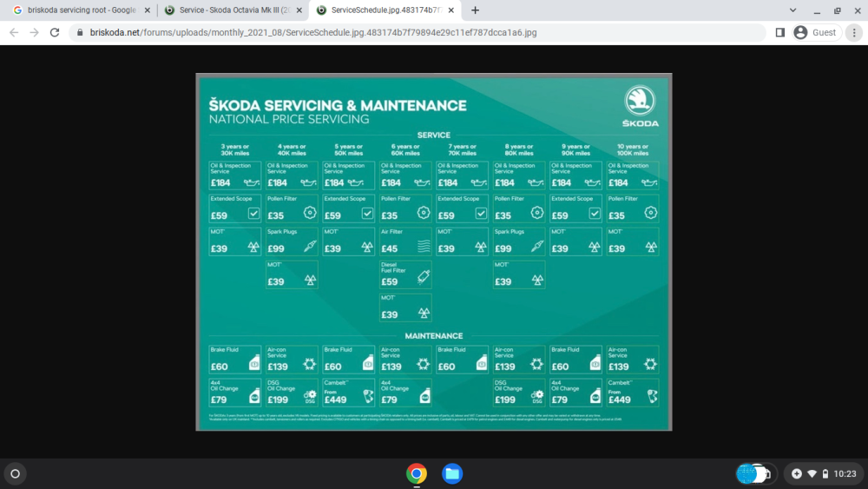Open the Files app from the shelf
The image size is (868, 489).
pyautogui.click(x=451, y=473)
